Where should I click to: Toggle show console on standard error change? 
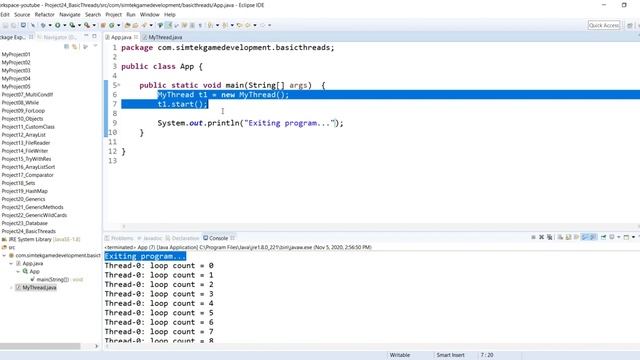593,237
